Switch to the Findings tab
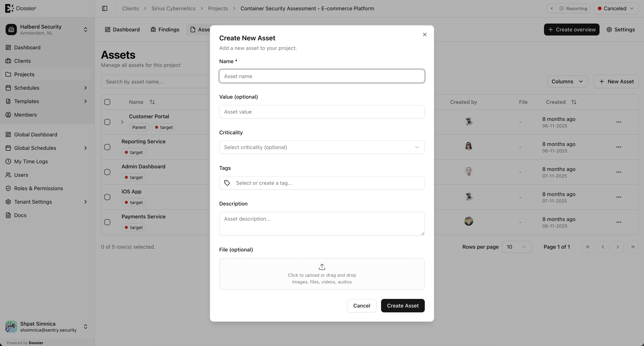The height and width of the screenshot is (346, 644). coord(165,30)
